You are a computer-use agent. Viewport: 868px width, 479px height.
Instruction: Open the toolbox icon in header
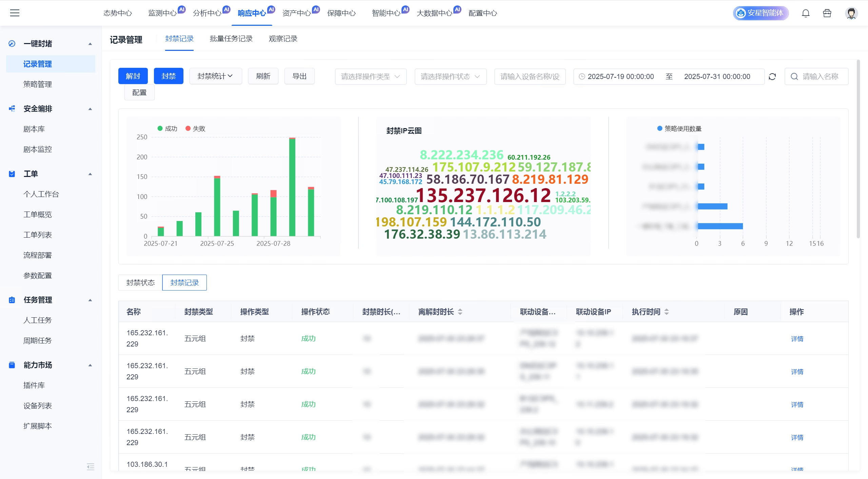[827, 13]
